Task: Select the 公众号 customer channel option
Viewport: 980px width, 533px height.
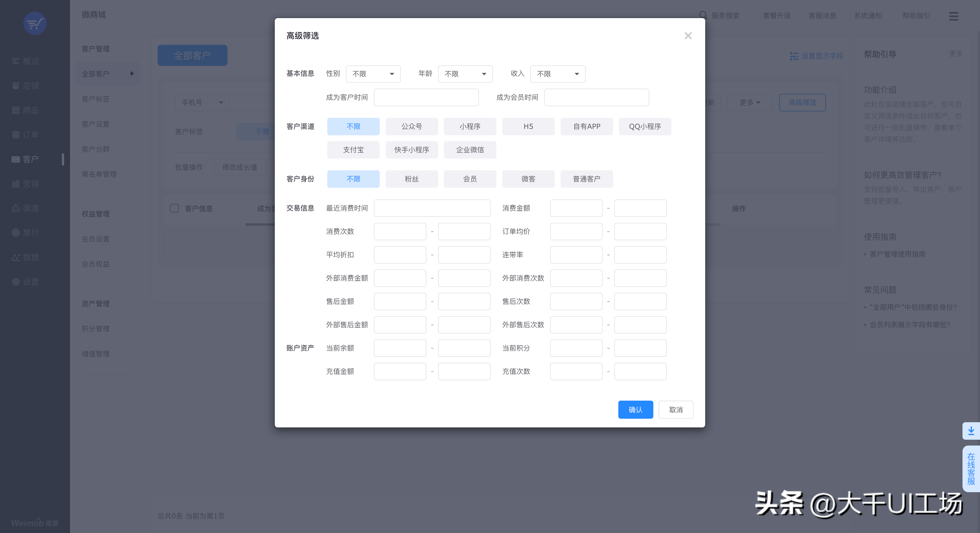Action: click(411, 126)
